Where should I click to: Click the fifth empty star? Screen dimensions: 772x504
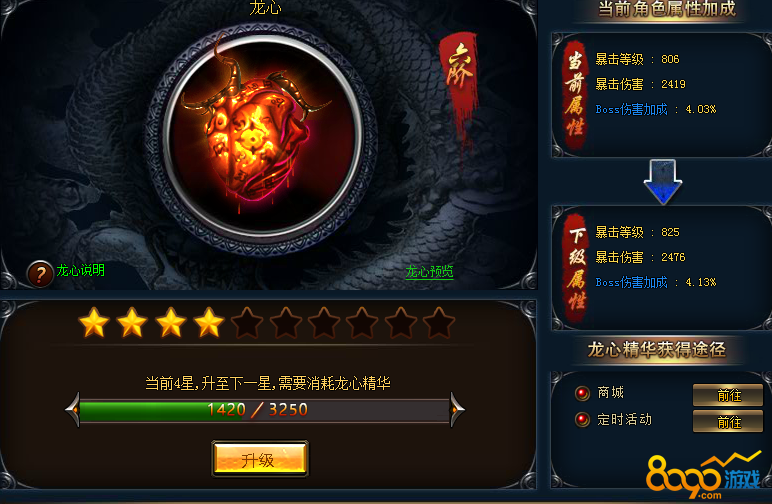247,323
